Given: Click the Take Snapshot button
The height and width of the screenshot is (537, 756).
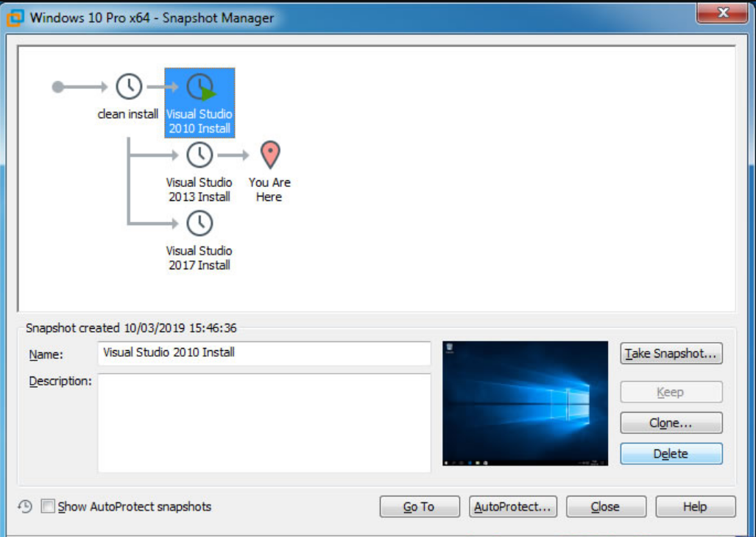Looking at the screenshot, I should coord(671,354).
